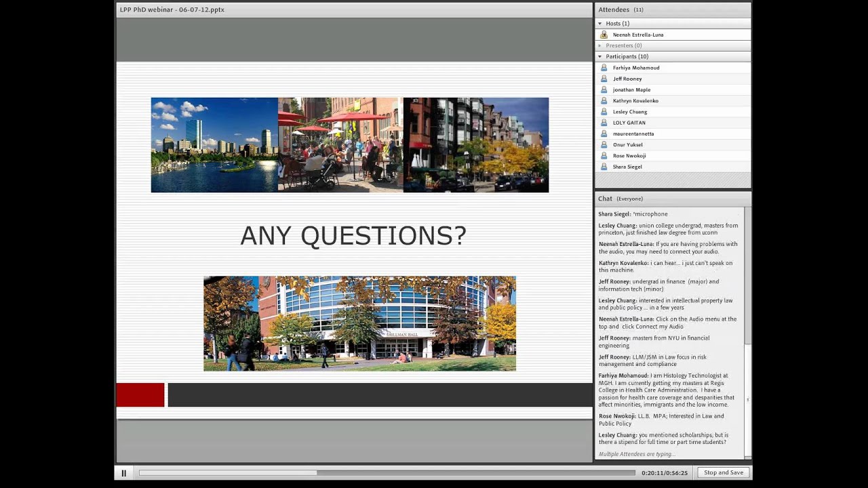Image resolution: width=868 pixels, height=488 pixels.
Task: Select host Neenah Estrella-Luna in the list
Action: [673, 35]
